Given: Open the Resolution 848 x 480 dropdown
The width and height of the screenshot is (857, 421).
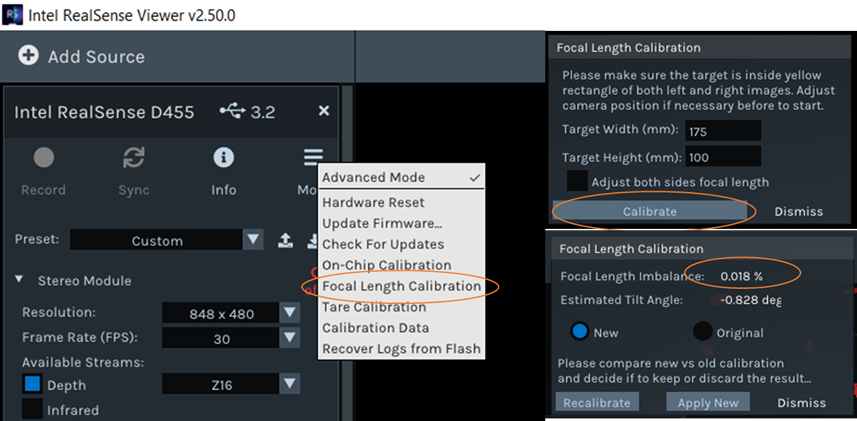Looking at the screenshot, I should pos(290,313).
